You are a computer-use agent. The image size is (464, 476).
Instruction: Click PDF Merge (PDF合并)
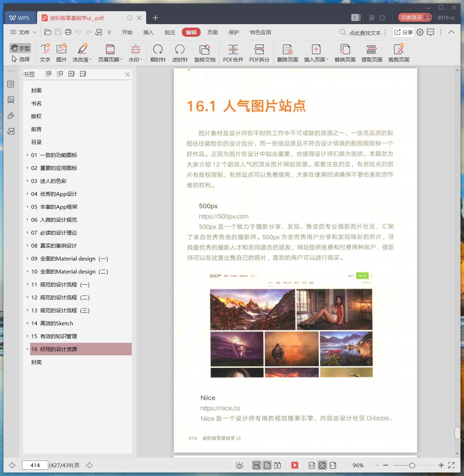(x=233, y=53)
